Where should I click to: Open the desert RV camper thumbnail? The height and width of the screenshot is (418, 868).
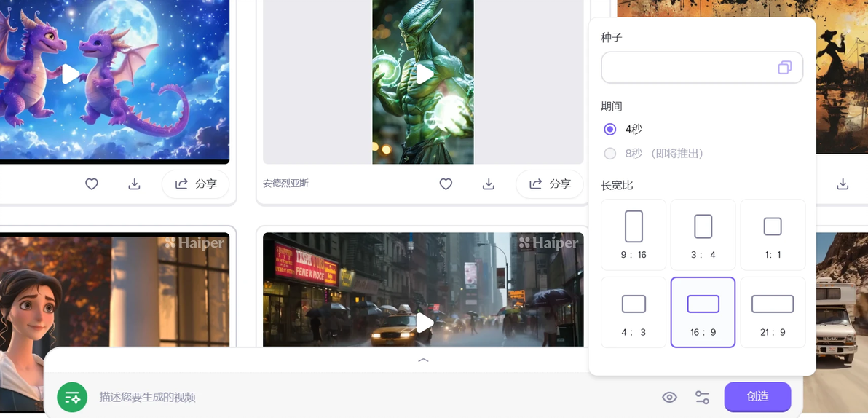click(842, 324)
